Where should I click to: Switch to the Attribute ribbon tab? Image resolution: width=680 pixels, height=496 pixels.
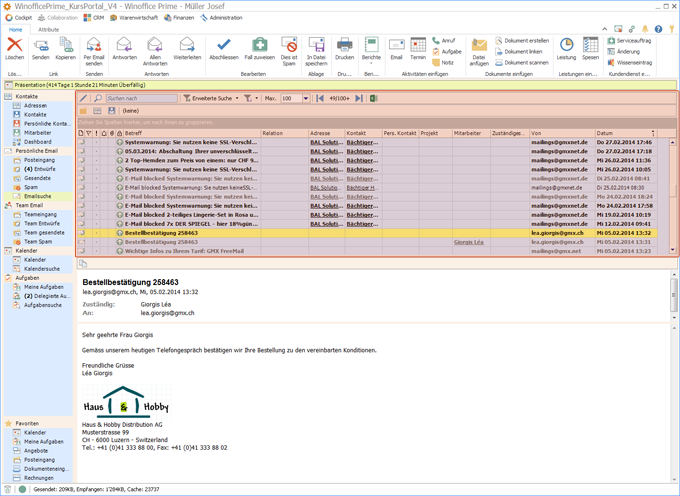click(49, 29)
